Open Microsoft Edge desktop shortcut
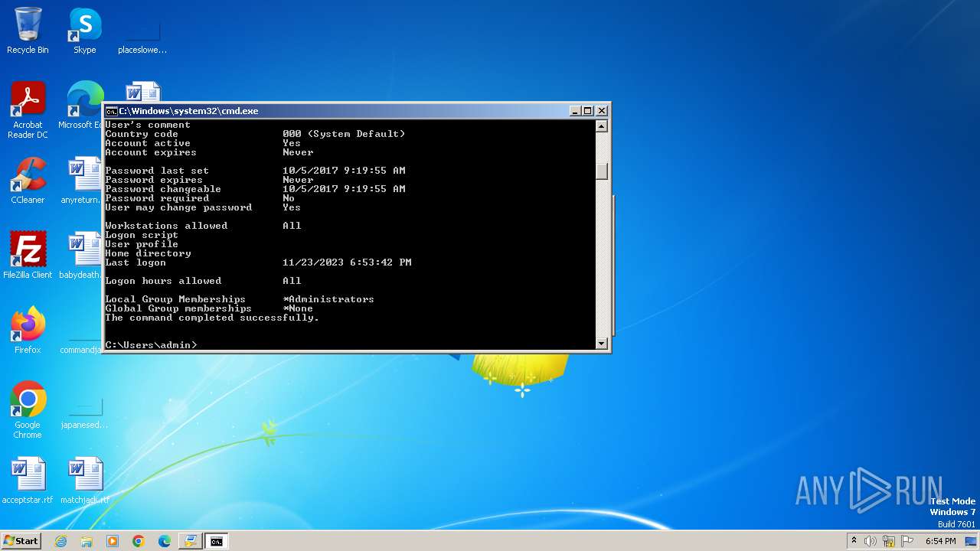Screen dimensions: 980x551 pyautogui.click(x=84, y=106)
